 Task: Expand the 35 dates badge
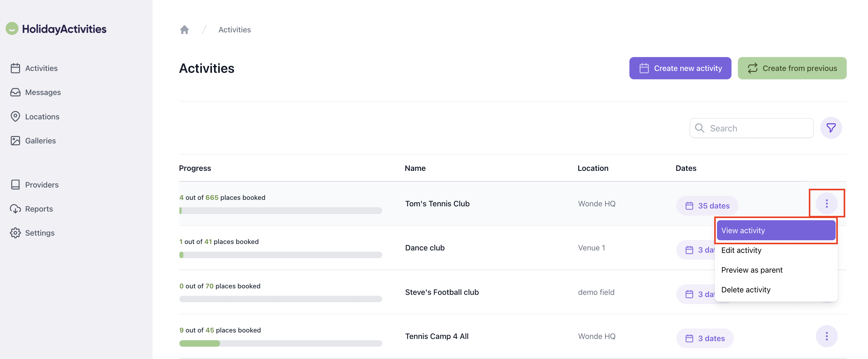pos(707,206)
